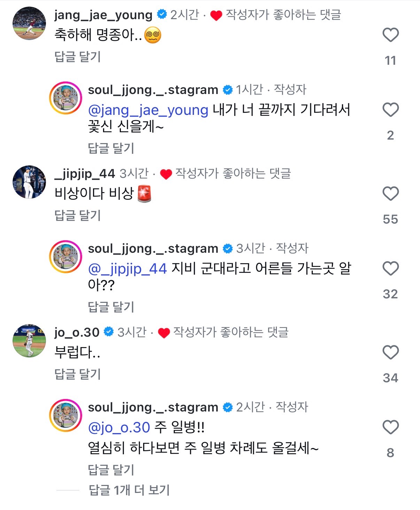
Task: Open _jipjip_44's profile picture
Action: 29,182
